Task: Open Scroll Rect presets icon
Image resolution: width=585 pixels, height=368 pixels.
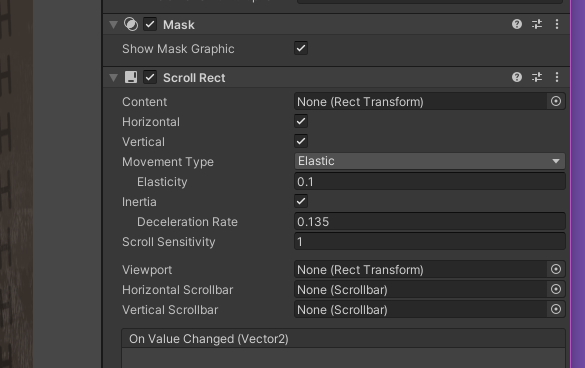Action: pyautogui.click(x=537, y=77)
